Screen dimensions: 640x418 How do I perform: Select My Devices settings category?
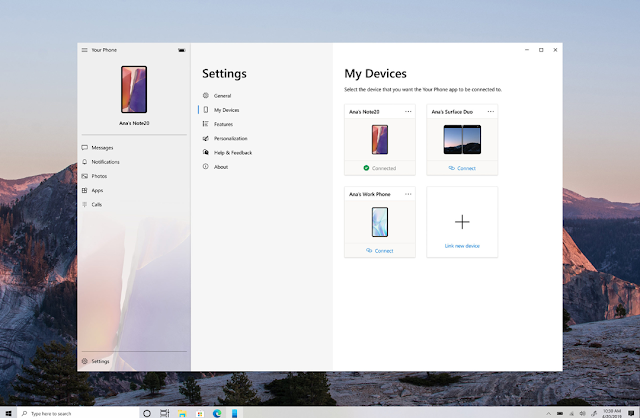(x=227, y=110)
